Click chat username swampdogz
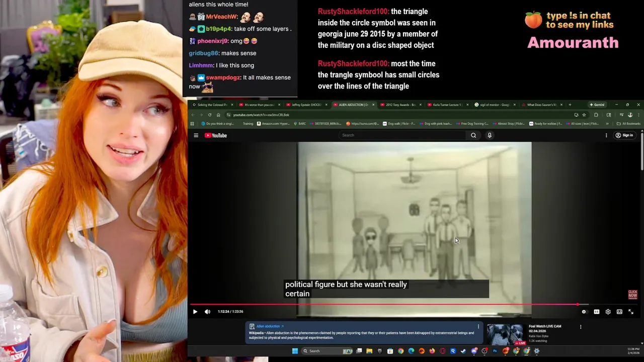Image resolution: width=644 pixels, height=362 pixels. [223, 77]
